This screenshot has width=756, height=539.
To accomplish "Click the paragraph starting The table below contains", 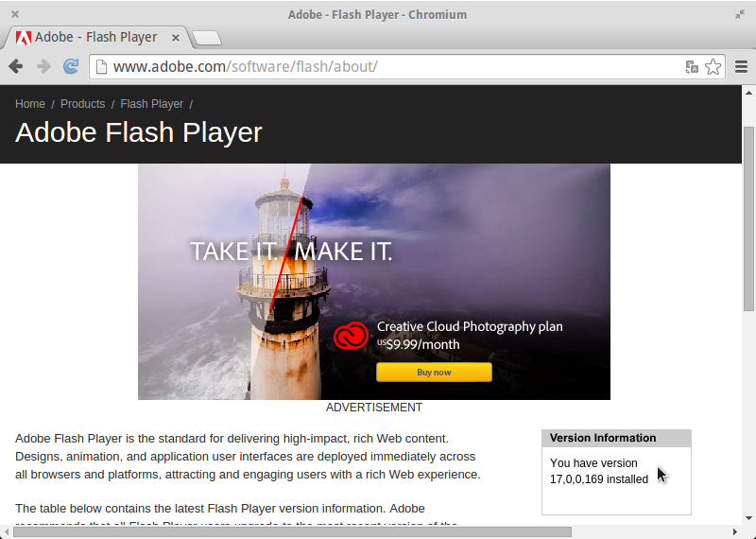I will click(236, 515).
